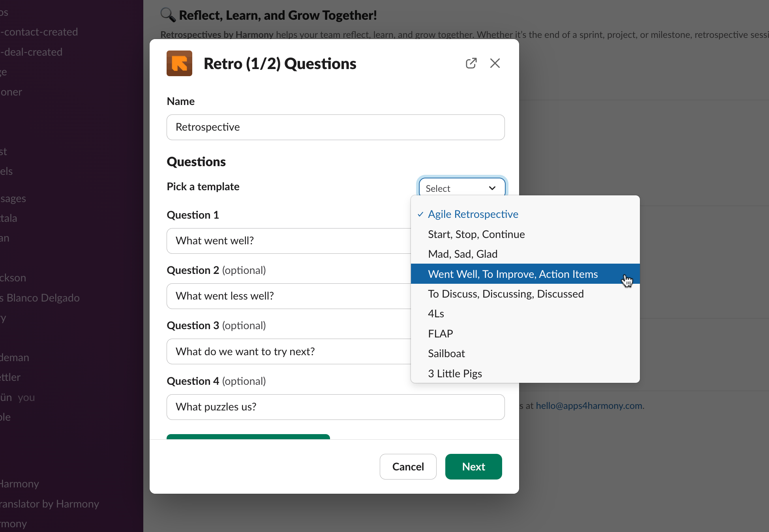Select 3 Little Pigs template
The width and height of the screenshot is (769, 532).
(x=455, y=373)
